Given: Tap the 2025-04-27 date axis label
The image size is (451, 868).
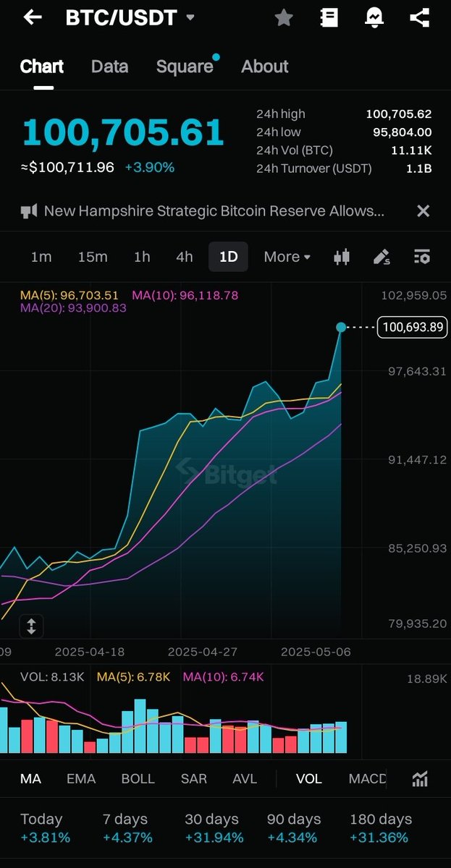Looking at the screenshot, I should tap(203, 652).
